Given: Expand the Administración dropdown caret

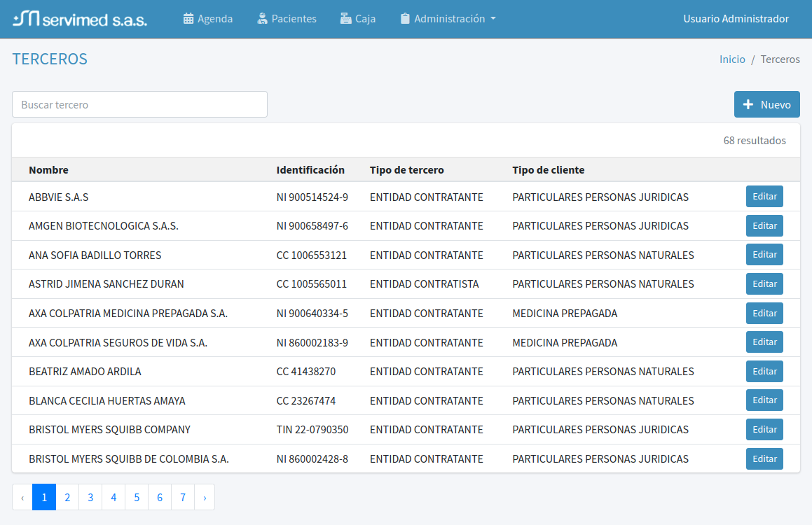Looking at the screenshot, I should tap(493, 19).
